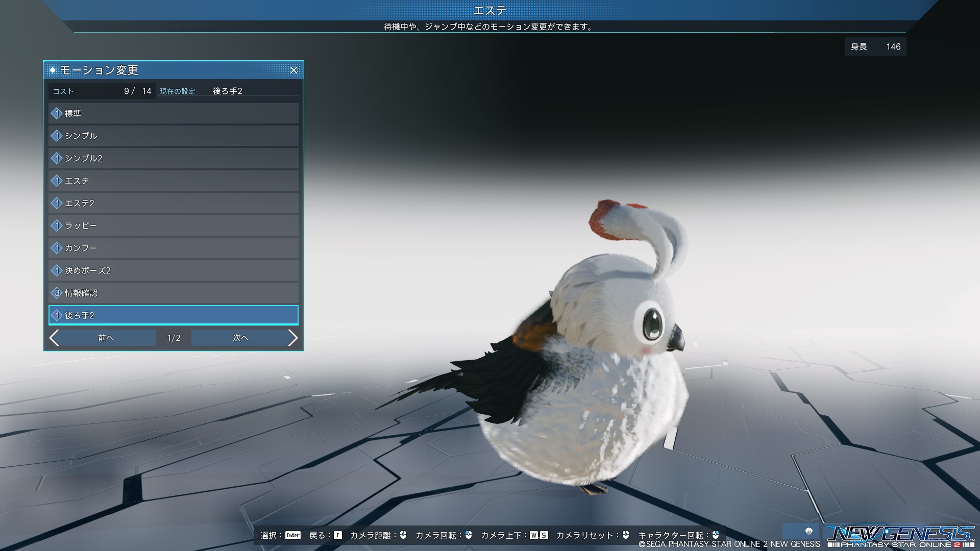Select the シンプル motion entry
Viewport: 980px width, 551px height.
coord(174,136)
